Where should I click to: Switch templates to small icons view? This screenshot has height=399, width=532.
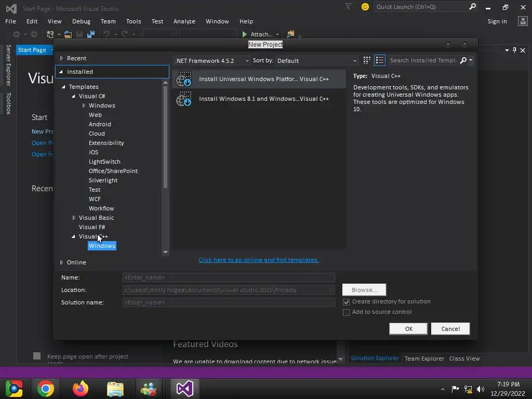tap(367, 60)
